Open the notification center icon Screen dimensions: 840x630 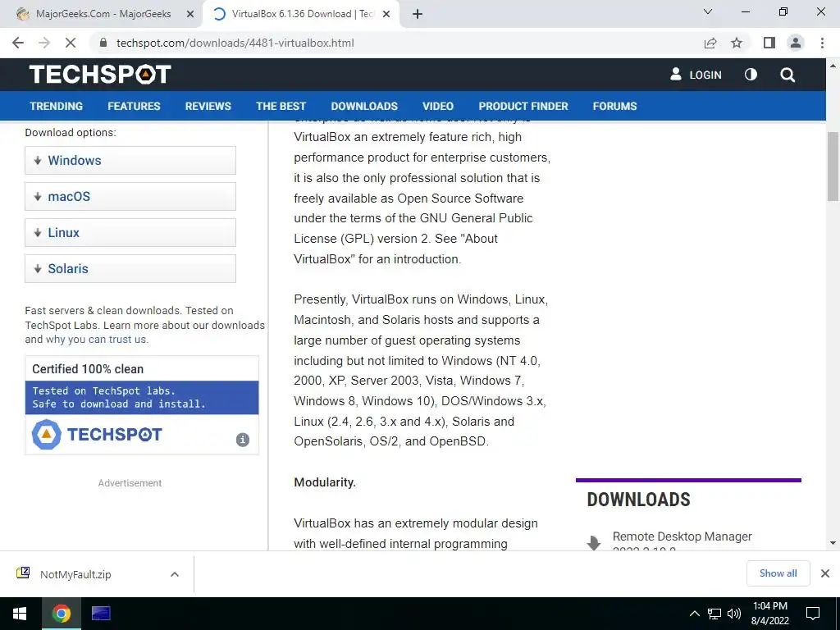pyautogui.click(x=813, y=614)
